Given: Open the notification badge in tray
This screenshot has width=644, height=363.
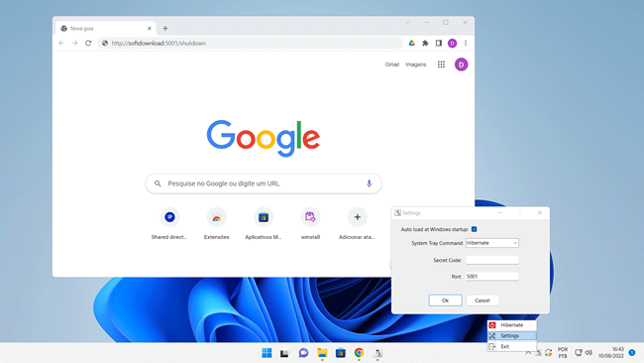Looking at the screenshot, I should (x=632, y=353).
